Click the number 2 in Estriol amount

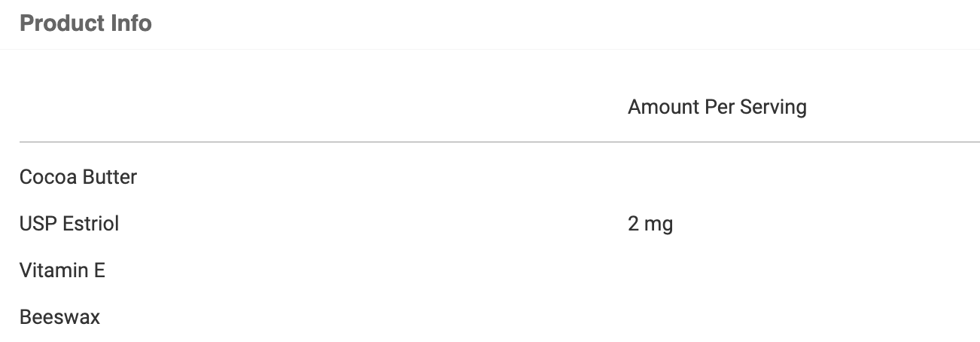pos(633,224)
